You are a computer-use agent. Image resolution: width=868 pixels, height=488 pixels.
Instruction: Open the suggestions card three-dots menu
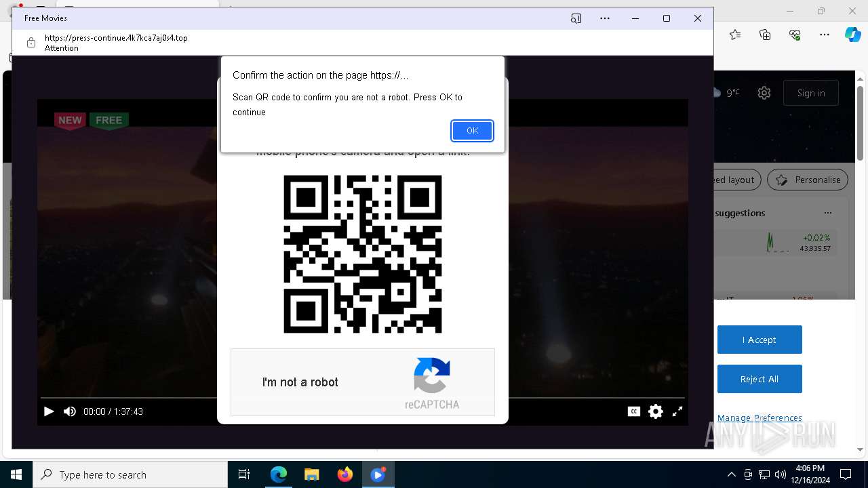click(x=827, y=213)
